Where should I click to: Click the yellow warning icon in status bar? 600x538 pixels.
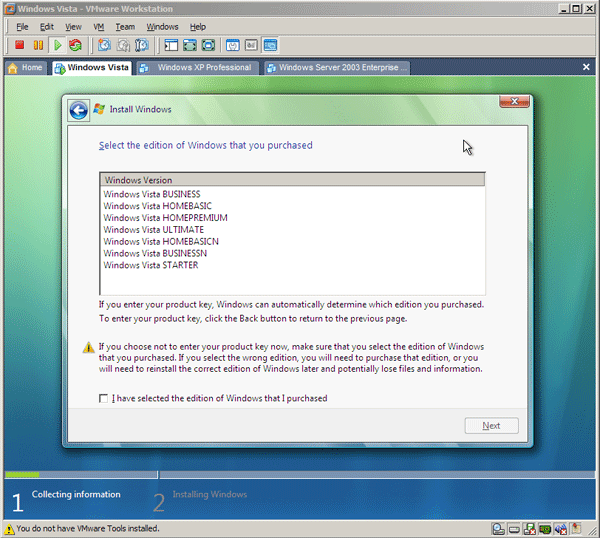click(9, 529)
